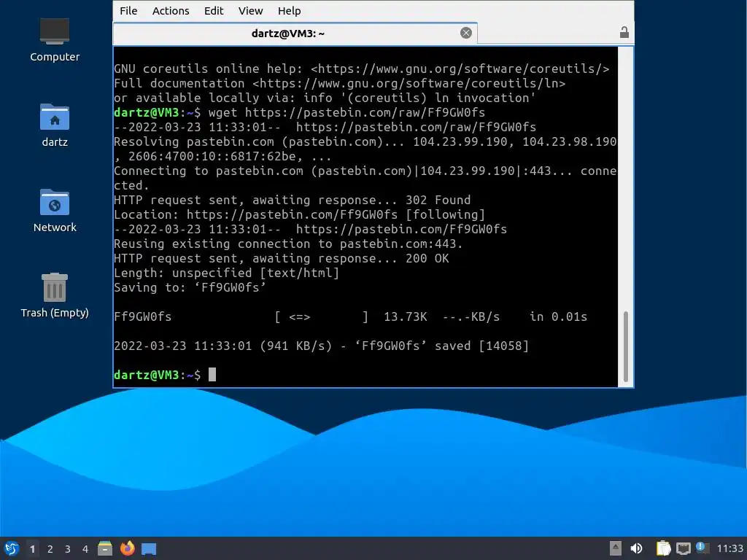Click "Length: unspecified [text/html]" line
Viewport: 747px width, 560px height.
pyautogui.click(x=226, y=273)
